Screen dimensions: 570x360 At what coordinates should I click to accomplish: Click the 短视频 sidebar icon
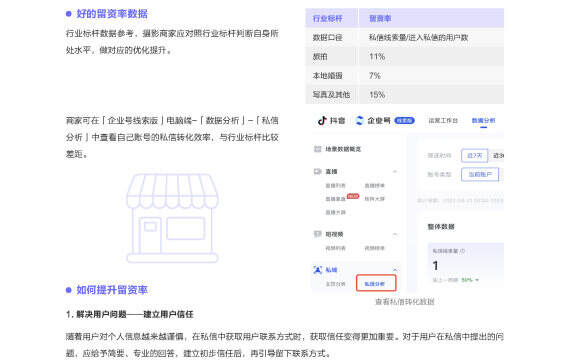tap(317, 234)
